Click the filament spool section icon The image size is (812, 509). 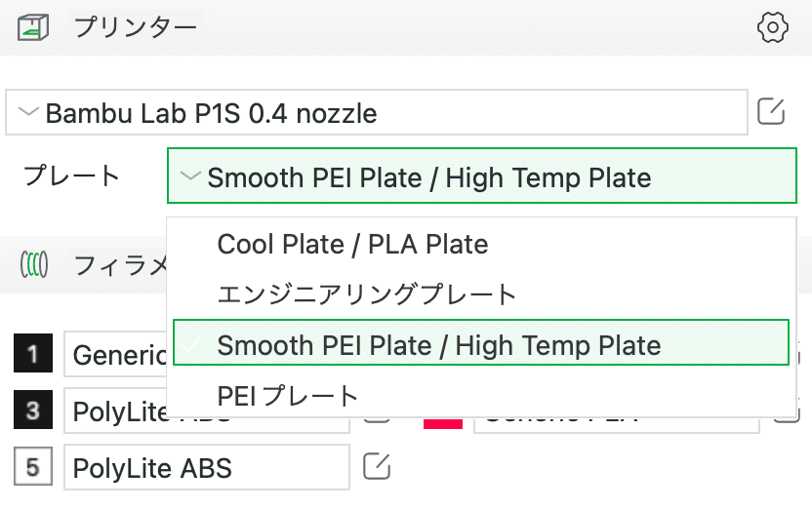[x=34, y=264]
